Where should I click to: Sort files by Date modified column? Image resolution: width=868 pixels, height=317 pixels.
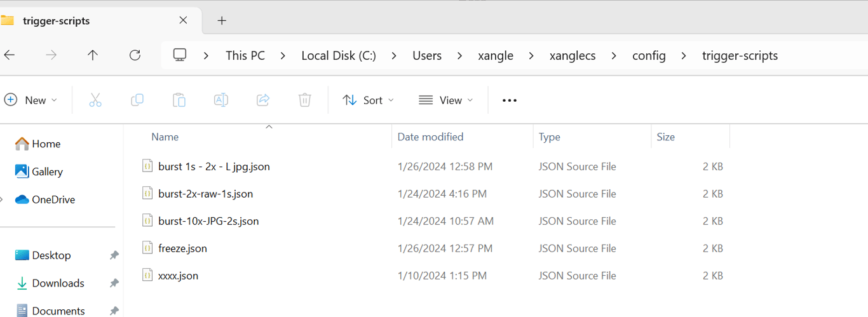pos(430,137)
